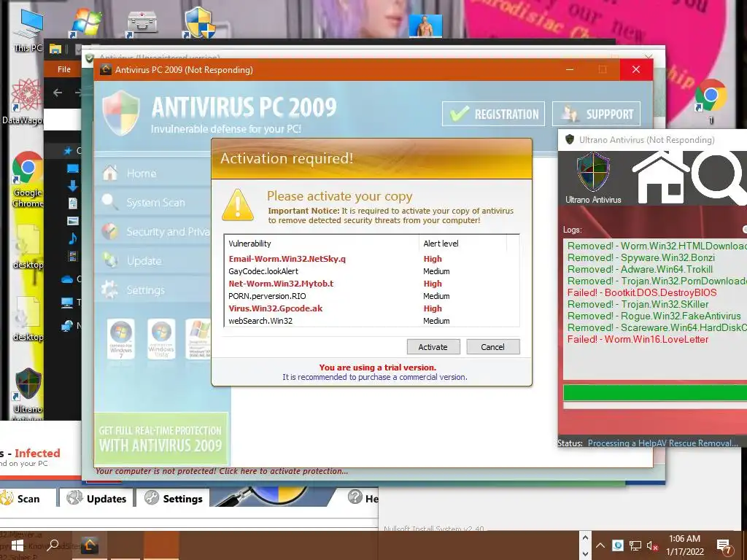Click the Ultrano Antivirus shield logo

coord(593,171)
